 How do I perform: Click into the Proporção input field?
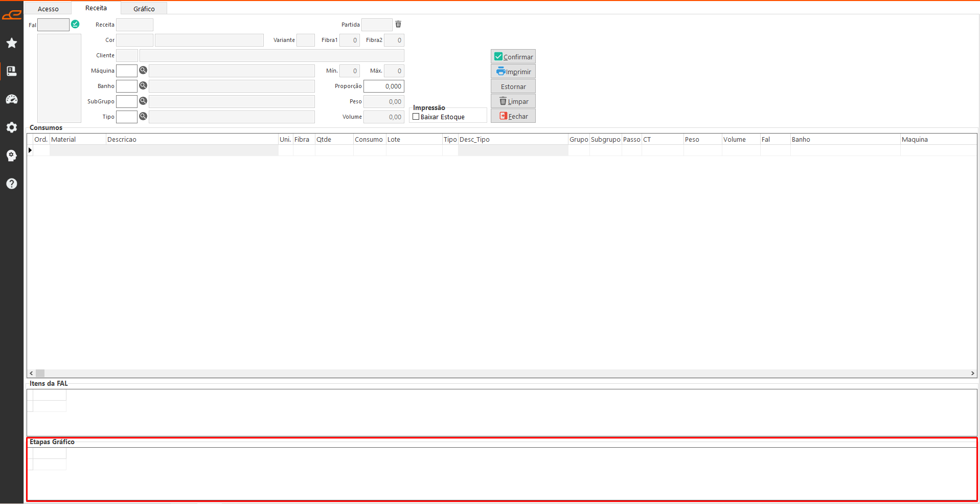pos(383,86)
